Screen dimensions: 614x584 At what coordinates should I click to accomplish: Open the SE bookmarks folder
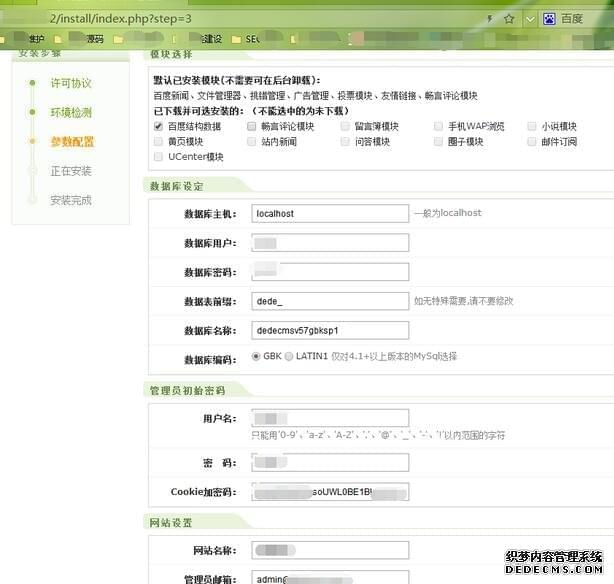click(x=246, y=39)
